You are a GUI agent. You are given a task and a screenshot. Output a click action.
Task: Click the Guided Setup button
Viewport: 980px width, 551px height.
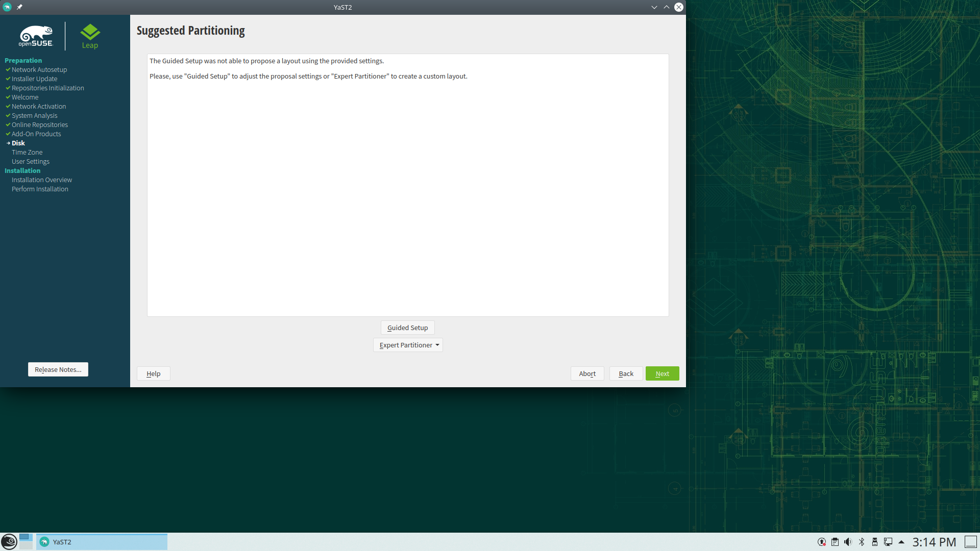point(407,328)
